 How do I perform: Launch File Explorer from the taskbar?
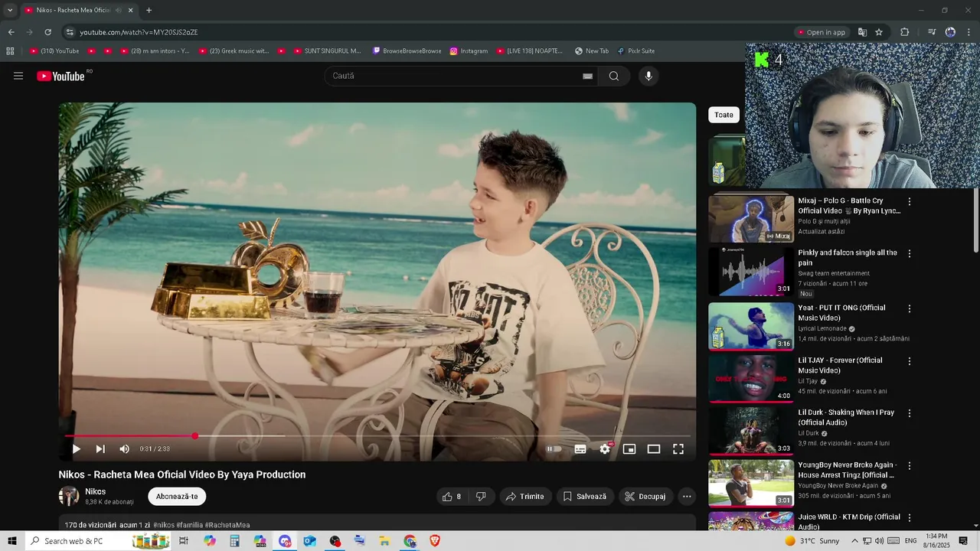click(x=384, y=541)
